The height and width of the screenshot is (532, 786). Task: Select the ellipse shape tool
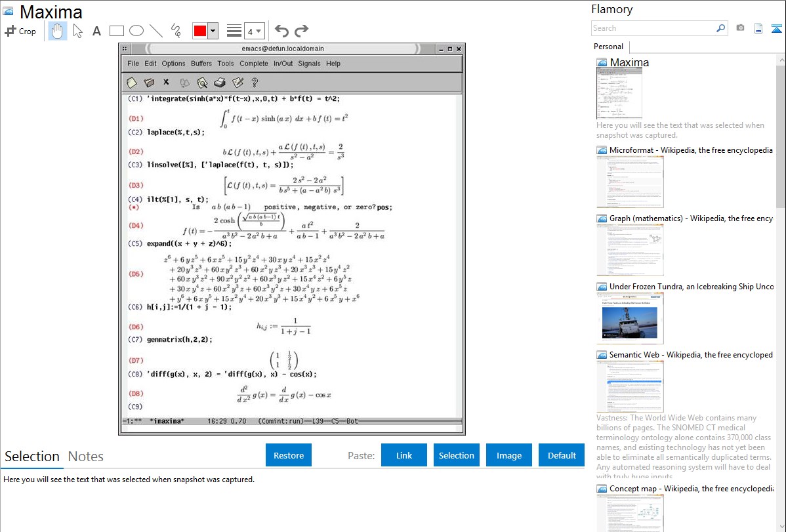pyautogui.click(x=136, y=31)
